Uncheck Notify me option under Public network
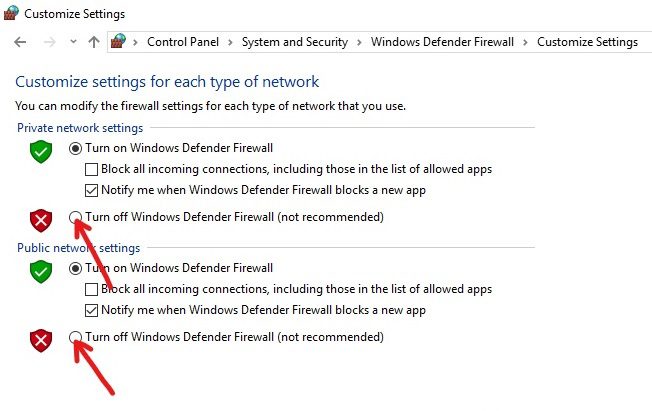652x411 pixels. 91,310
